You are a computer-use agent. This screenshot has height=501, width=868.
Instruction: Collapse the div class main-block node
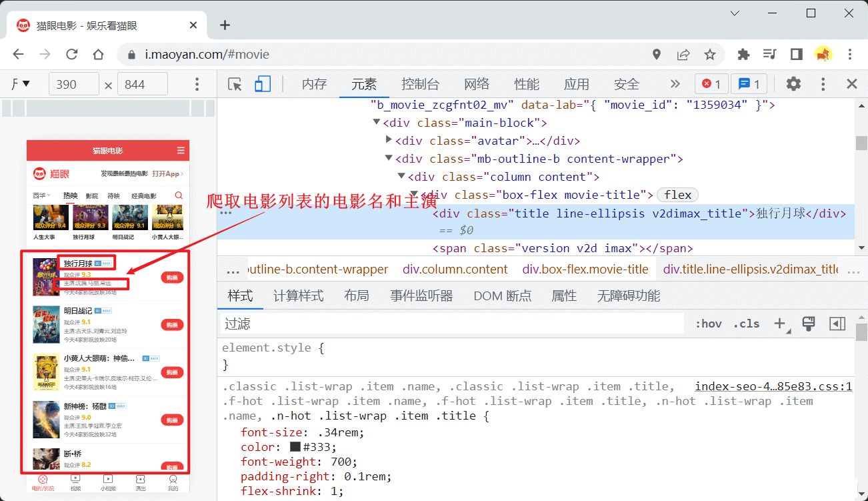(x=377, y=123)
